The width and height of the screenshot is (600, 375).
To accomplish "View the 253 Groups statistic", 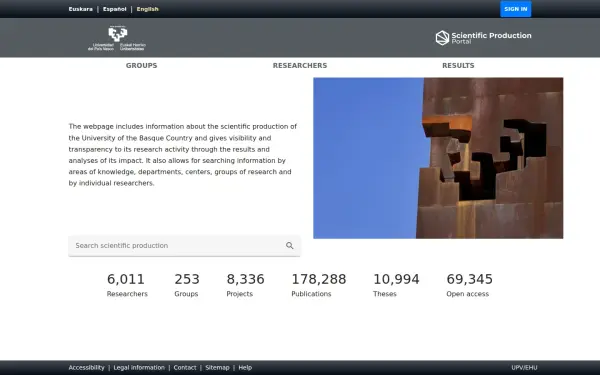I will pos(187,285).
